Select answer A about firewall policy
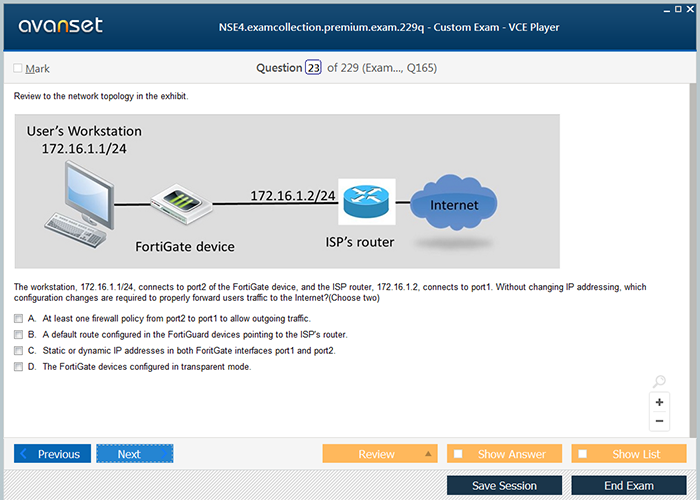 (19, 319)
